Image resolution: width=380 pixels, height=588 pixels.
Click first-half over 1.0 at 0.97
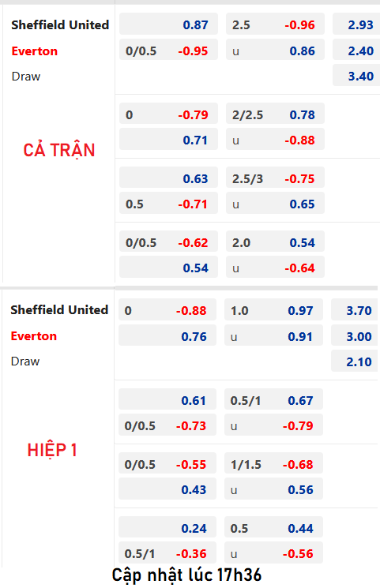[x=273, y=310]
